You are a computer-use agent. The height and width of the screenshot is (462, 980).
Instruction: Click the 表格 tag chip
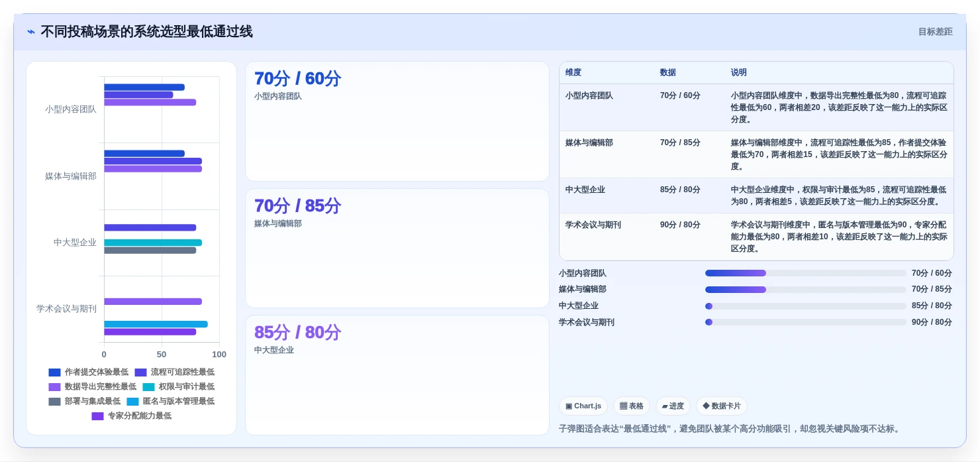[x=632, y=406]
